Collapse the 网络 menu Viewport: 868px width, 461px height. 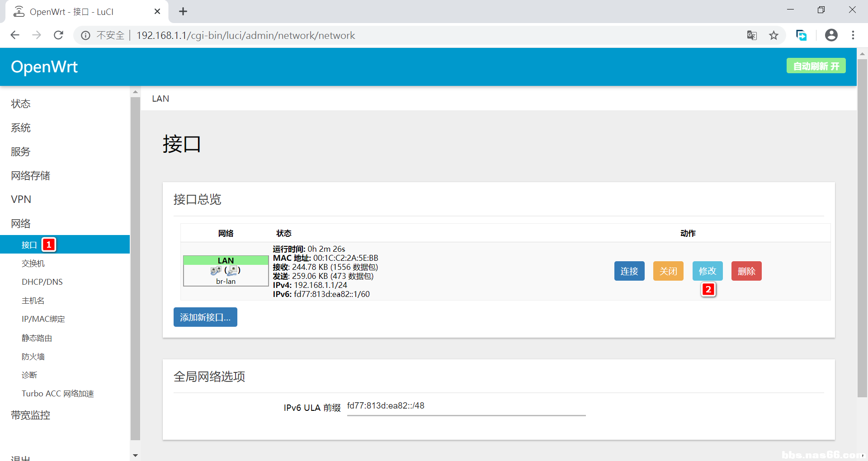pos(21,223)
